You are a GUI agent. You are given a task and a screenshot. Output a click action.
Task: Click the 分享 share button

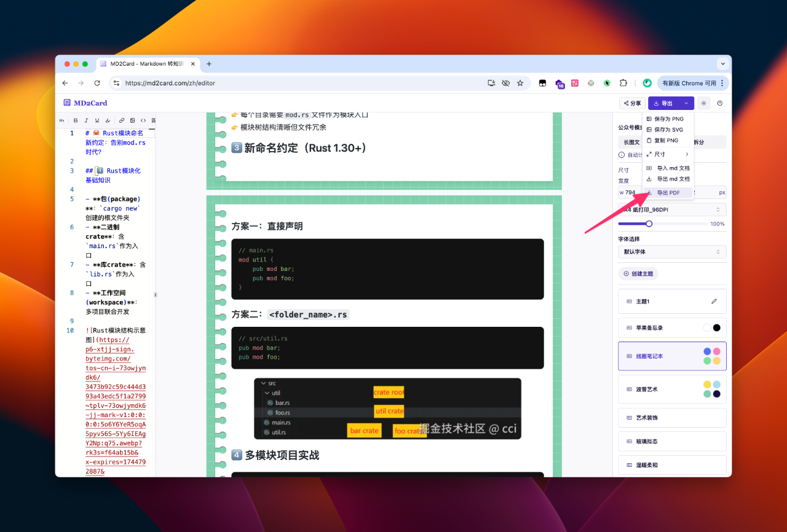(632, 103)
